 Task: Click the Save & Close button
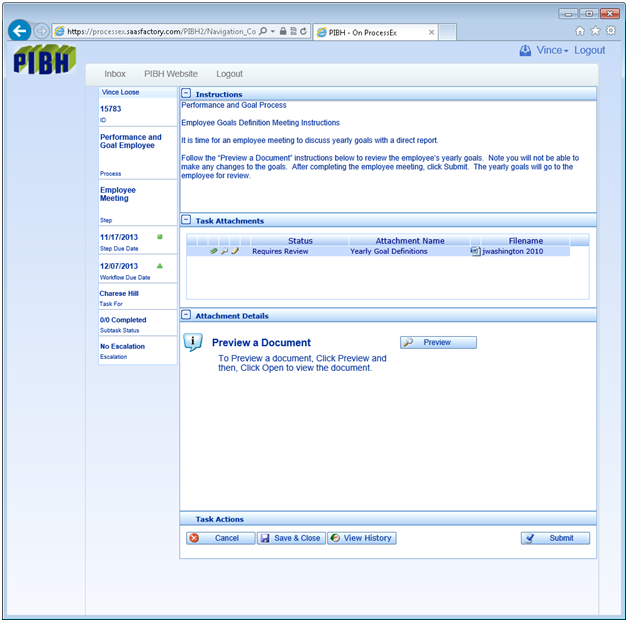[291, 538]
